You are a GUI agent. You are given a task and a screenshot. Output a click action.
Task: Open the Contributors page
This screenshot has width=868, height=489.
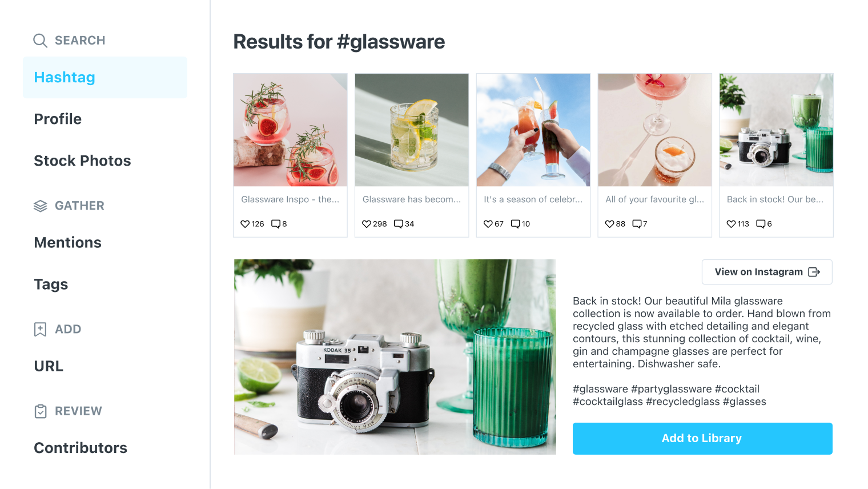[x=81, y=448]
